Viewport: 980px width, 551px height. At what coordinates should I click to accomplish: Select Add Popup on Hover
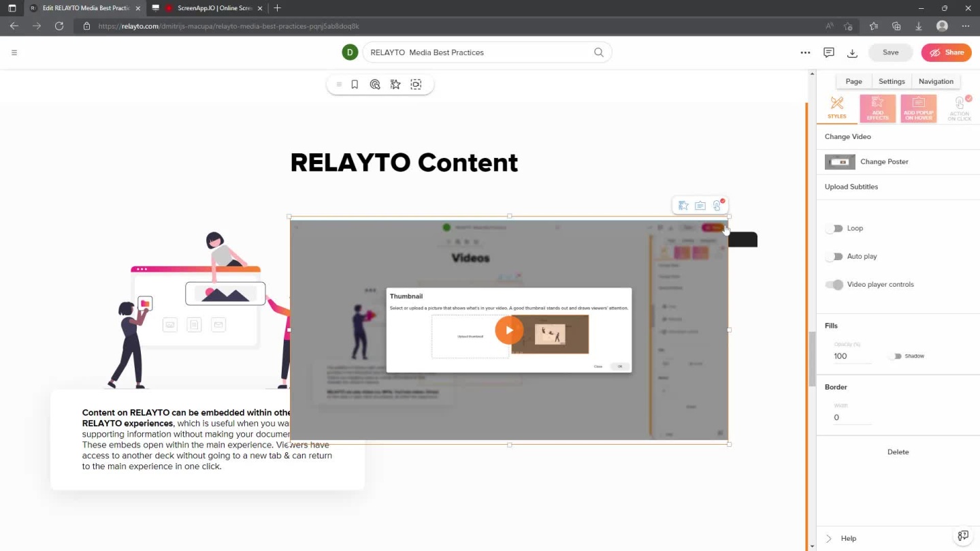click(918, 108)
